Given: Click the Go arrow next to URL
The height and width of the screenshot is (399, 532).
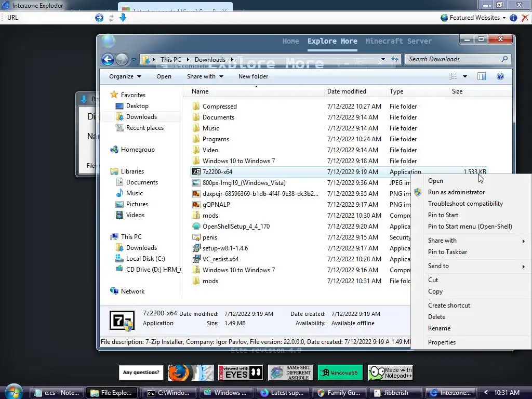Looking at the screenshot, I should tap(99, 18).
